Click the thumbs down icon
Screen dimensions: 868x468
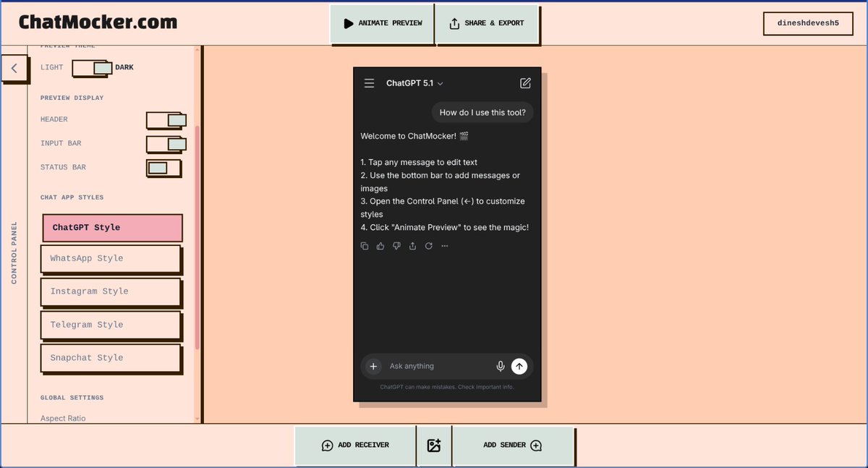click(396, 246)
